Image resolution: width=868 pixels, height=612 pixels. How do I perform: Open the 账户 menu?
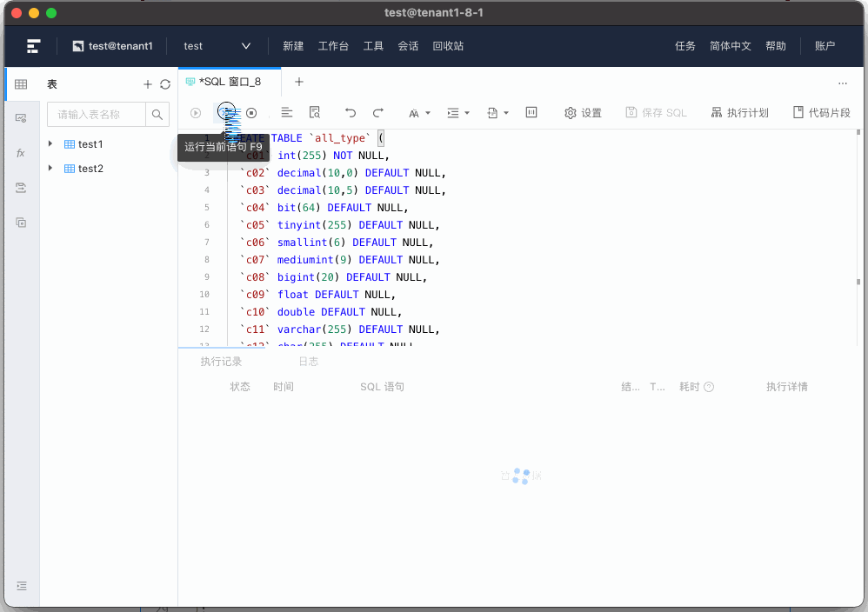click(825, 46)
